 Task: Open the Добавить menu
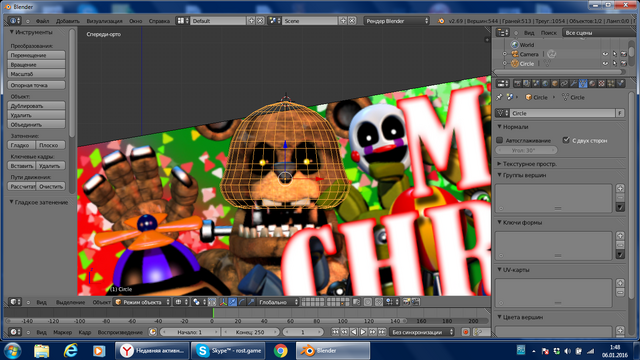pos(68,21)
